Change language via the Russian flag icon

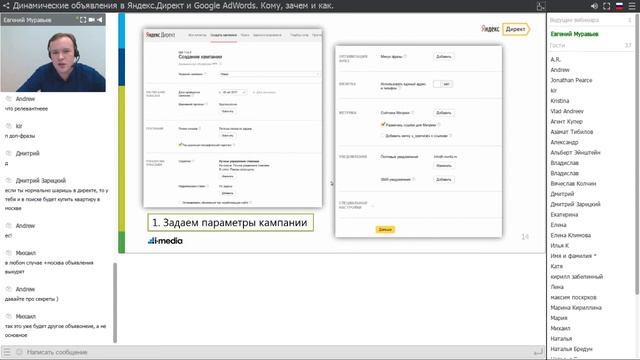tap(619, 6)
